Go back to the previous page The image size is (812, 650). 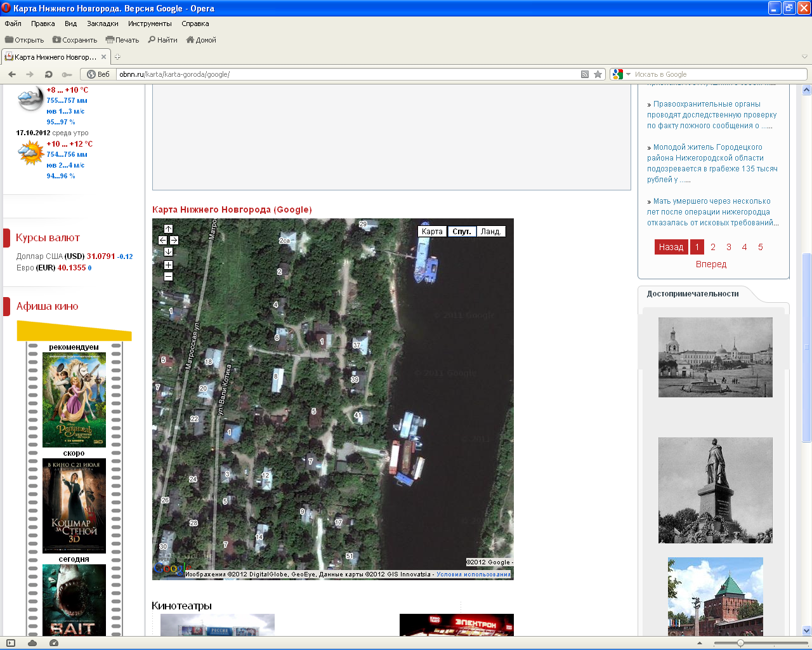(12, 74)
